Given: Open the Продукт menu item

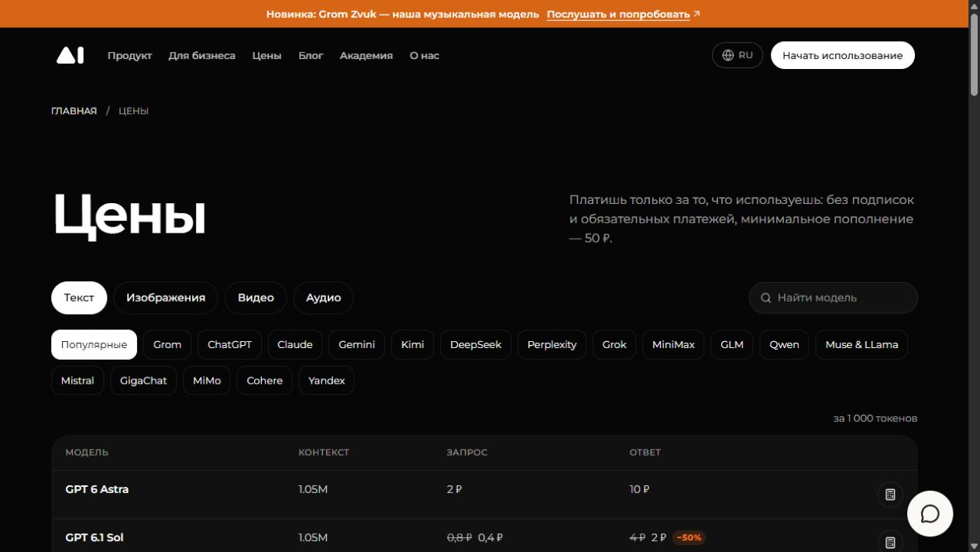Looking at the screenshot, I should (129, 56).
